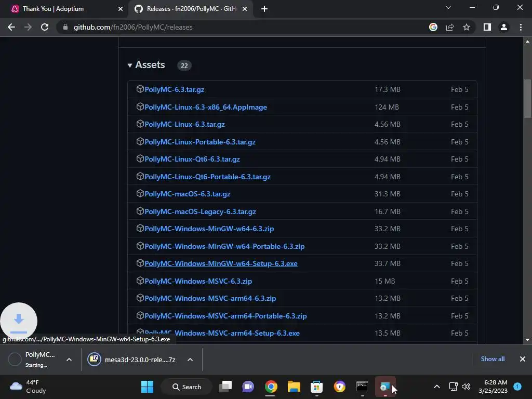532x399 pixels.
Task: Click the browser forward arrow
Action: [x=28, y=27]
